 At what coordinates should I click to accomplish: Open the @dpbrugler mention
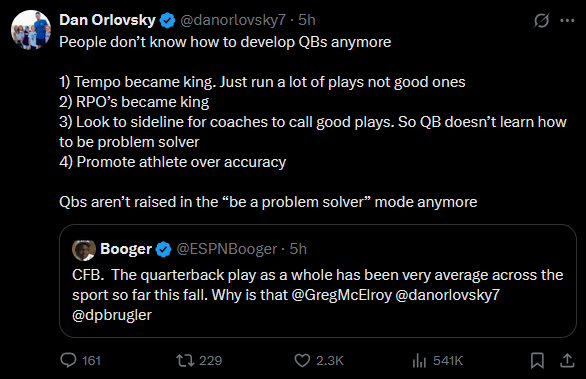[112, 315]
